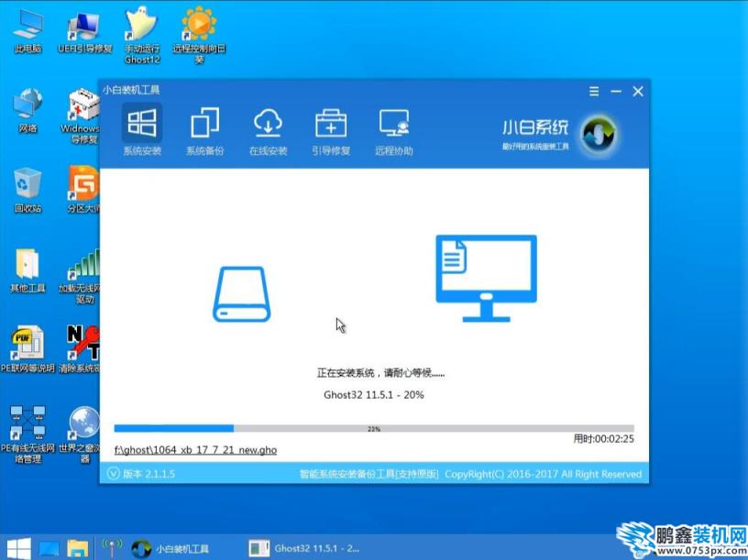Click the hard drive icon

point(241,294)
